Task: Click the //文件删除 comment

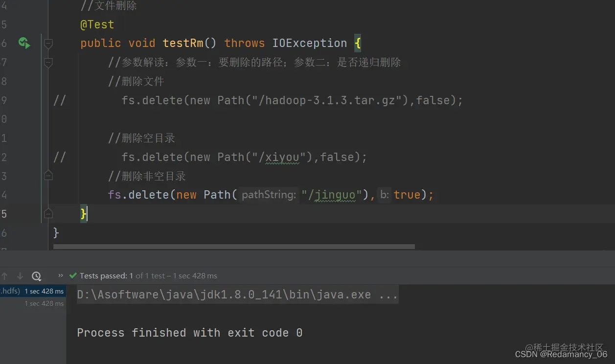Action: pos(109,6)
